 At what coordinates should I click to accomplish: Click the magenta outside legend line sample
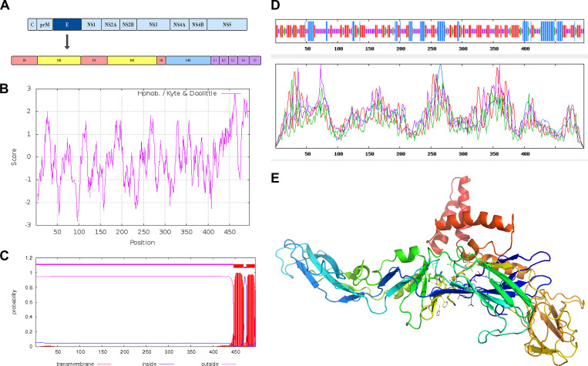click(x=229, y=364)
